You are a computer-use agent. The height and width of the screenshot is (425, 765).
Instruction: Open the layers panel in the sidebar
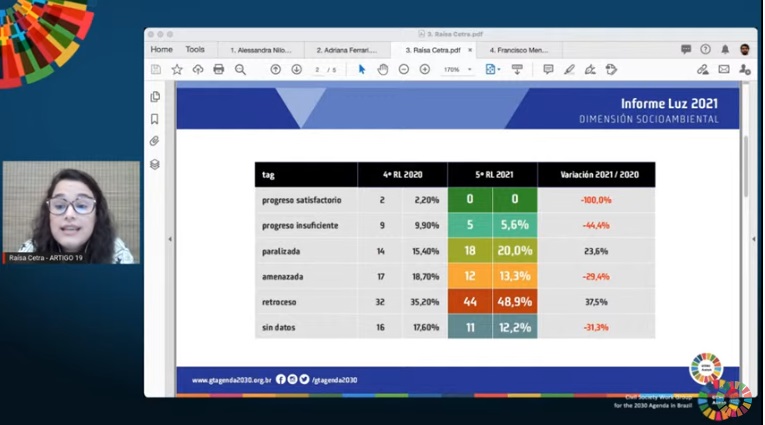tap(155, 164)
